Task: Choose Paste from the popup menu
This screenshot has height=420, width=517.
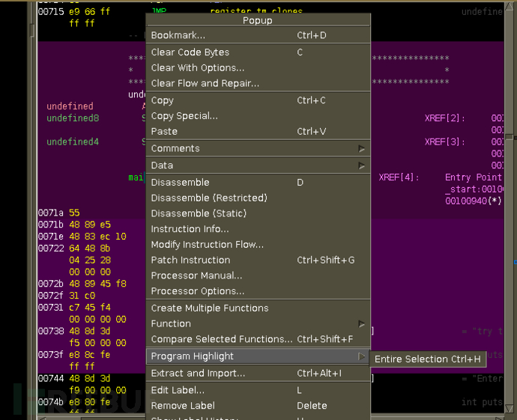Action: (x=164, y=132)
